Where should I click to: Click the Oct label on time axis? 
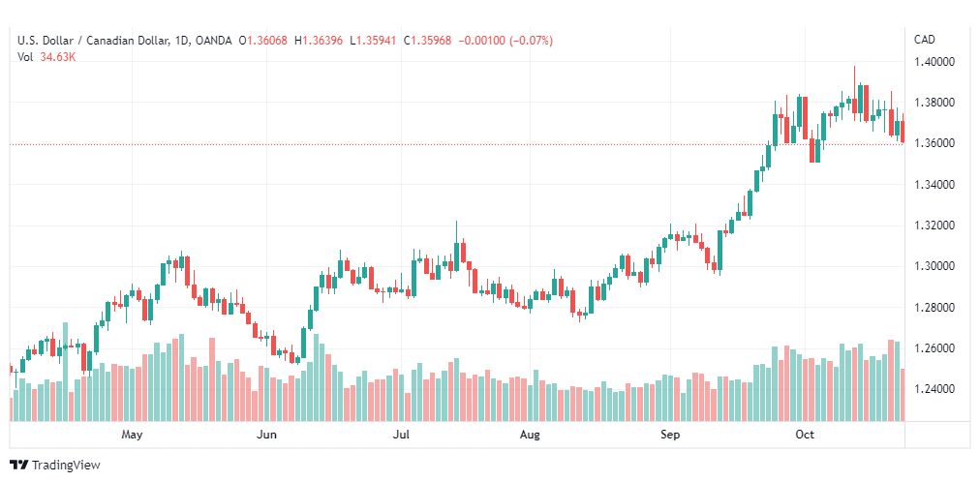click(805, 436)
